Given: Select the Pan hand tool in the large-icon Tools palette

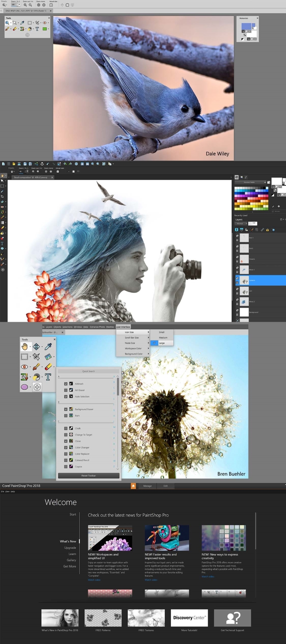Looking at the screenshot, I should [x=24, y=346].
